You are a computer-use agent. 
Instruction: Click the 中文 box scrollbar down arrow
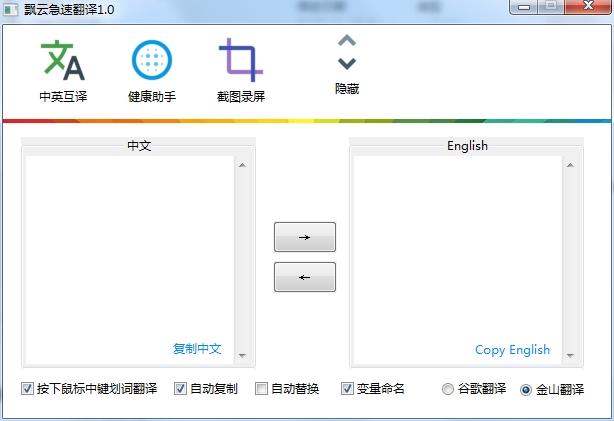(242, 356)
